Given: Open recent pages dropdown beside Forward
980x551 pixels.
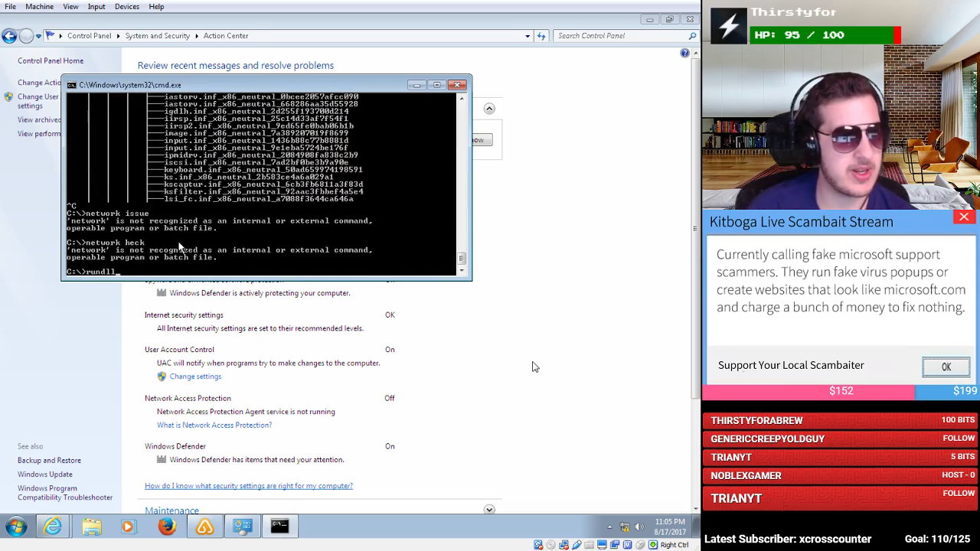Looking at the screenshot, I should click(39, 36).
